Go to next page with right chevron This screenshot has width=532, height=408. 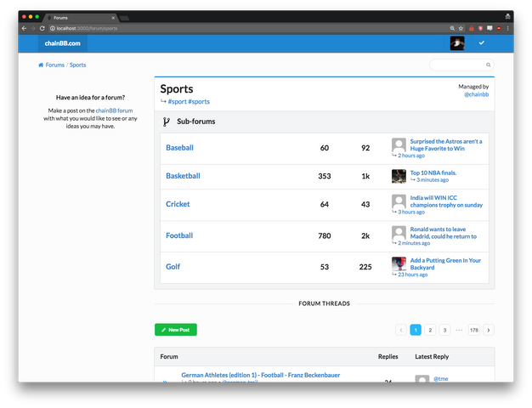[489, 330]
